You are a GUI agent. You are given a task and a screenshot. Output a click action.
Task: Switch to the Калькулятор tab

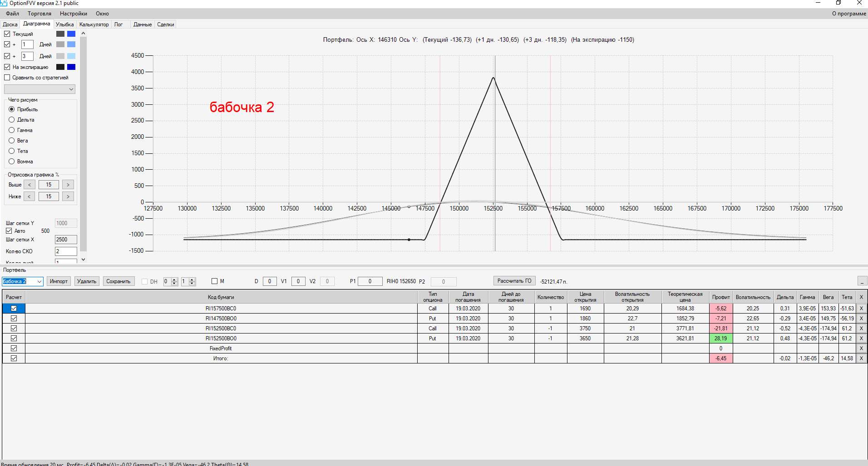click(x=94, y=25)
